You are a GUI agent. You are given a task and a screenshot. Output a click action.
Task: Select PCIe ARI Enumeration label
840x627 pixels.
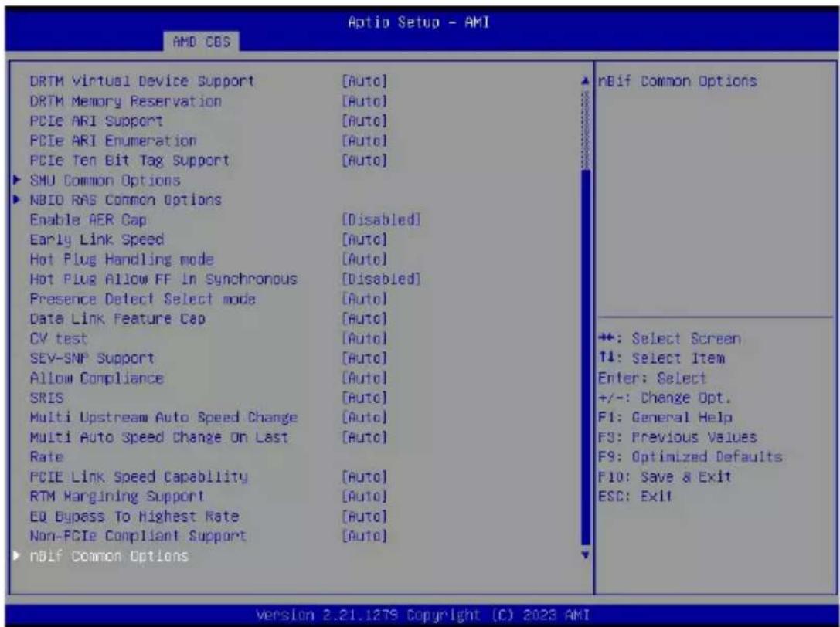click(x=113, y=141)
